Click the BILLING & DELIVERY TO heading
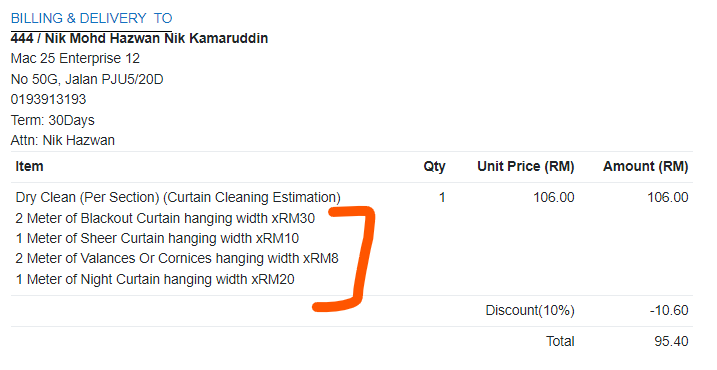The image size is (717, 370). tap(91, 18)
